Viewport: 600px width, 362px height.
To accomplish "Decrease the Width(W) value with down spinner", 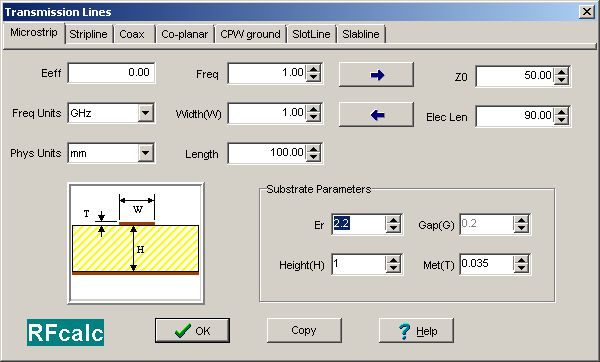I will point(313,117).
